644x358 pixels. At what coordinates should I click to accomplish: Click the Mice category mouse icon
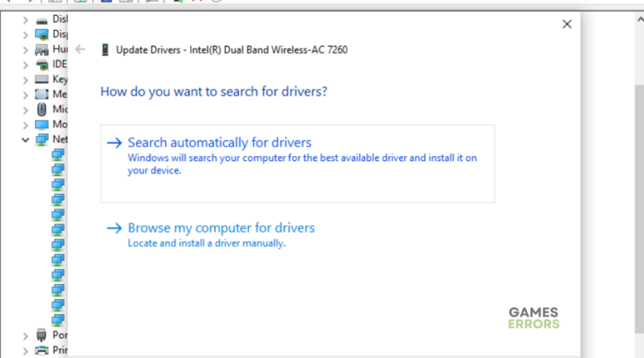click(x=42, y=110)
